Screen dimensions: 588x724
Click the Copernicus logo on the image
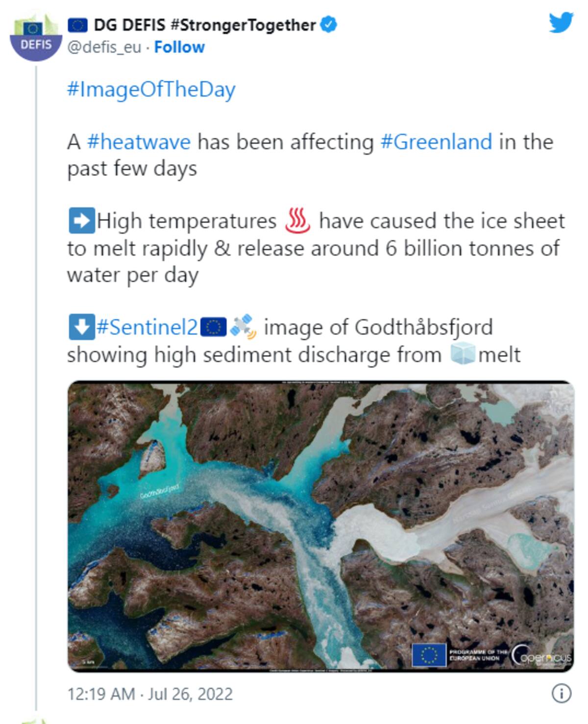point(542,656)
